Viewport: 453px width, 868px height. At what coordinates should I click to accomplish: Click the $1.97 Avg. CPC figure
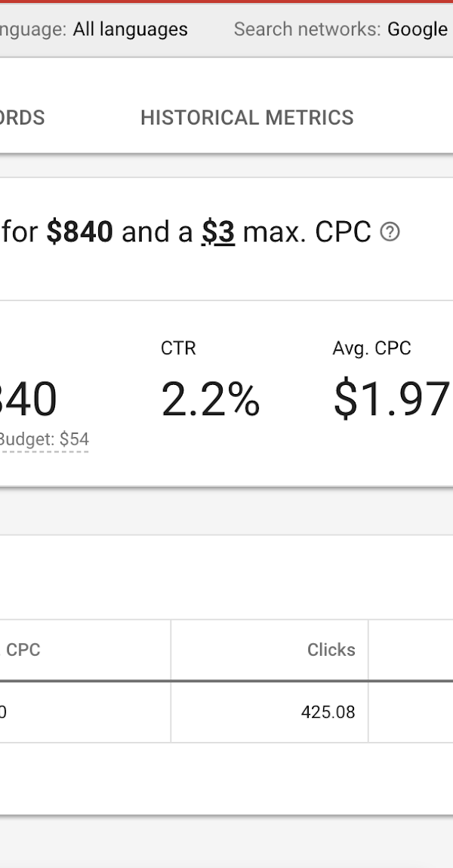pyautogui.click(x=392, y=399)
